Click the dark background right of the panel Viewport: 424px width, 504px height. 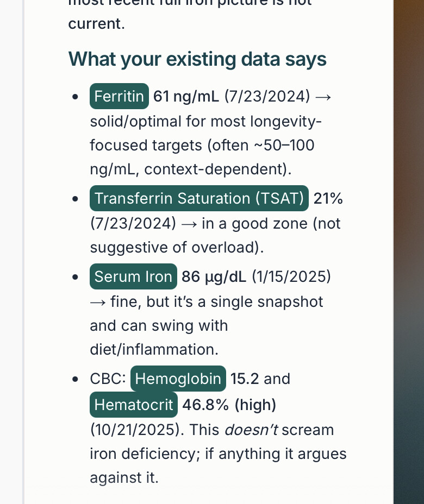click(x=409, y=272)
